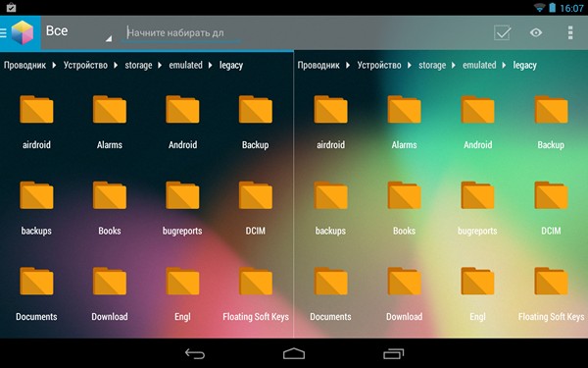The image size is (588, 368).
Task: Select "storage" in left pane breadcrumb
Action: [x=138, y=66]
